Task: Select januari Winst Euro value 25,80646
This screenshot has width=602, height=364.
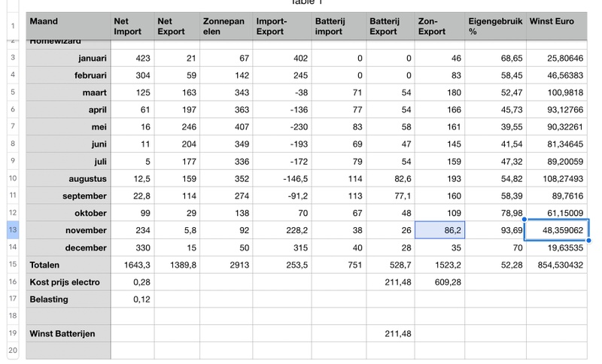Action: (x=557, y=58)
